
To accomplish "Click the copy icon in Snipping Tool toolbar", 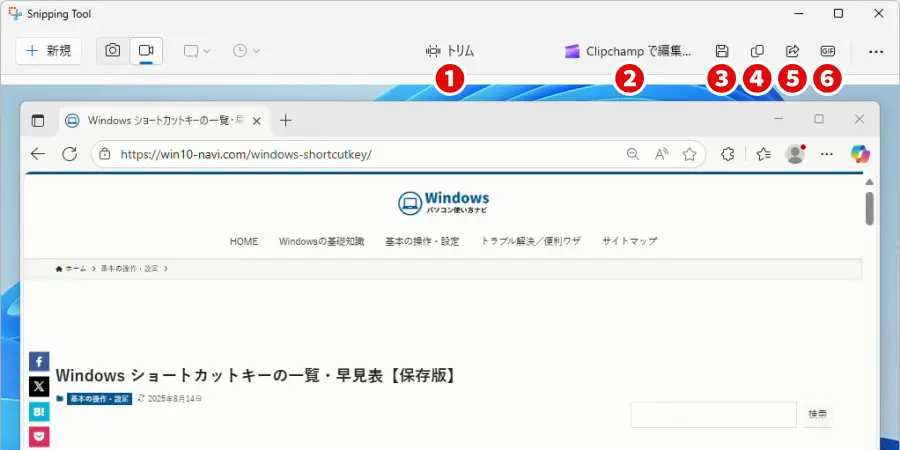I will point(757,51).
